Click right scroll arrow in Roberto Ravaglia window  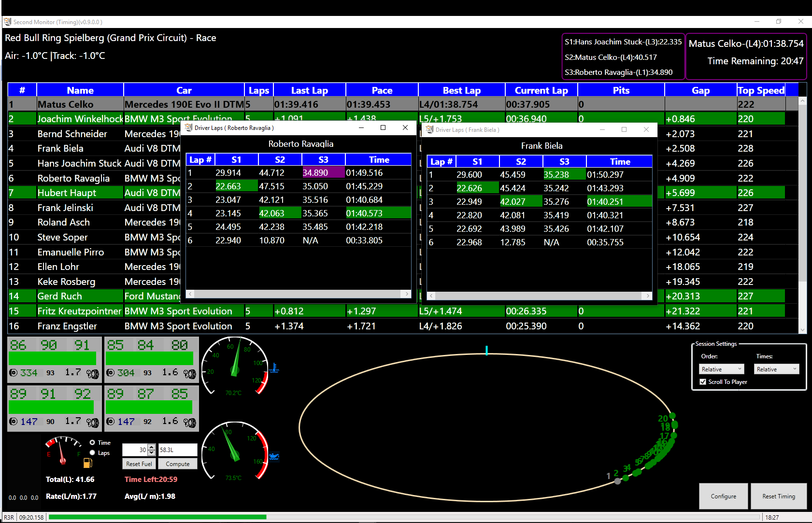pyautogui.click(x=407, y=294)
